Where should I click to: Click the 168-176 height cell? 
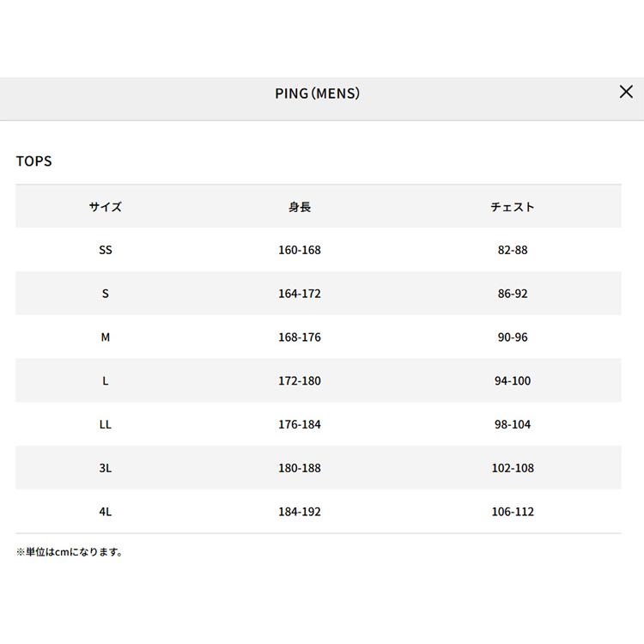click(300, 337)
